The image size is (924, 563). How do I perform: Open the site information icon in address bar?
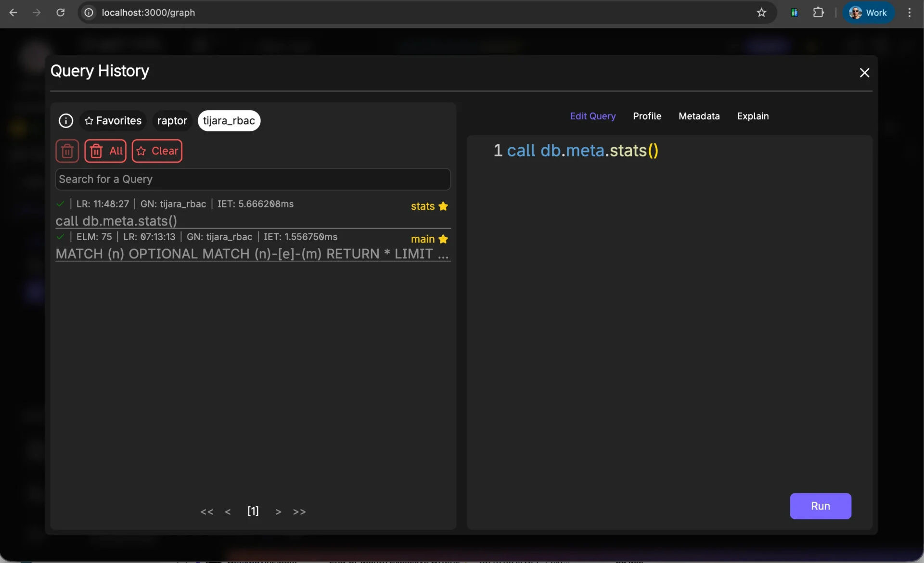coord(88,13)
